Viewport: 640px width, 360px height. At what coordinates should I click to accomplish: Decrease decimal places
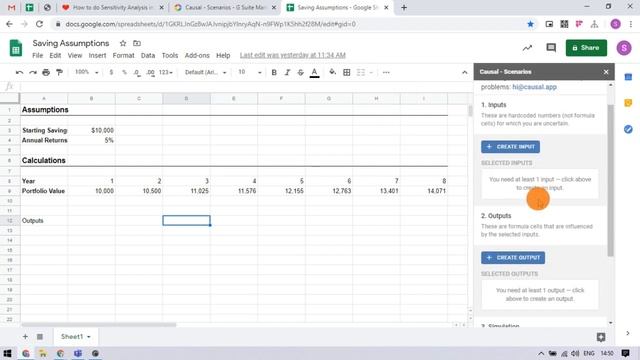137,72
